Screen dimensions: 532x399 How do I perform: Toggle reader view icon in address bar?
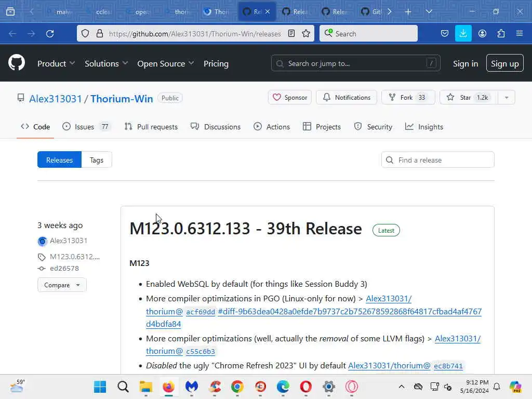[x=291, y=33]
